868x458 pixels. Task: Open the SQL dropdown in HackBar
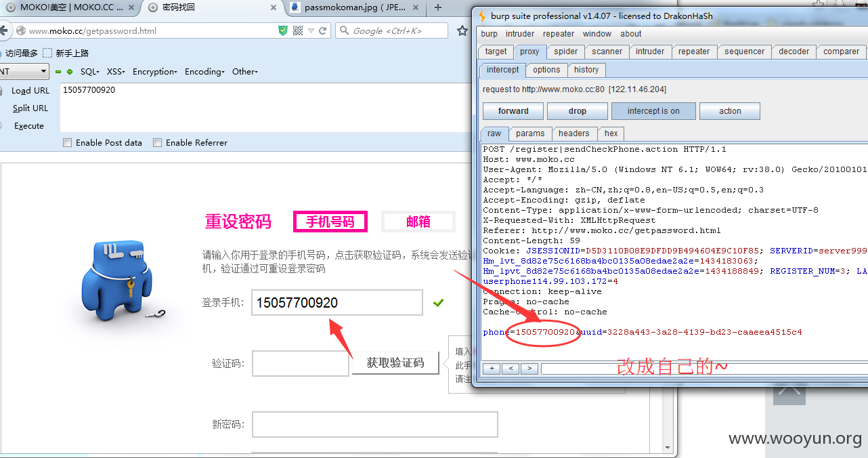pyautogui.click(x=89, y=72)
